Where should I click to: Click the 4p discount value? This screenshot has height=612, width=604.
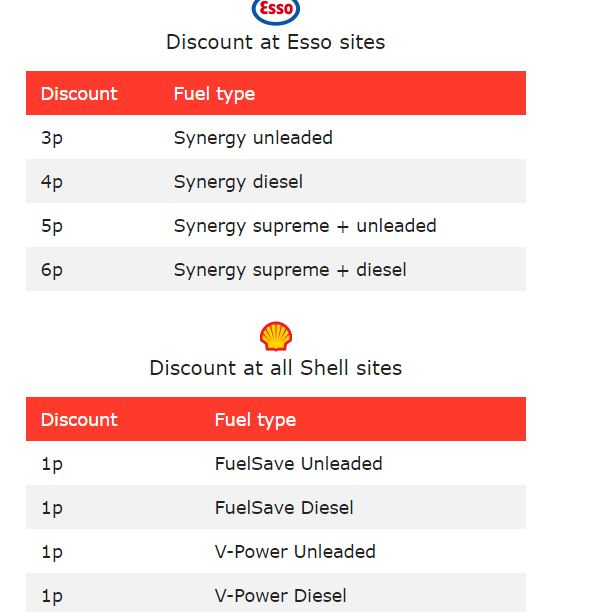pos(52,182)
